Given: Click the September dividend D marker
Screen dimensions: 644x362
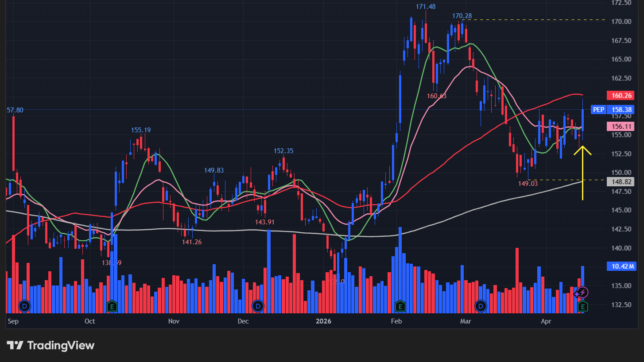Looking at the screenshot, I should [24, 306].
